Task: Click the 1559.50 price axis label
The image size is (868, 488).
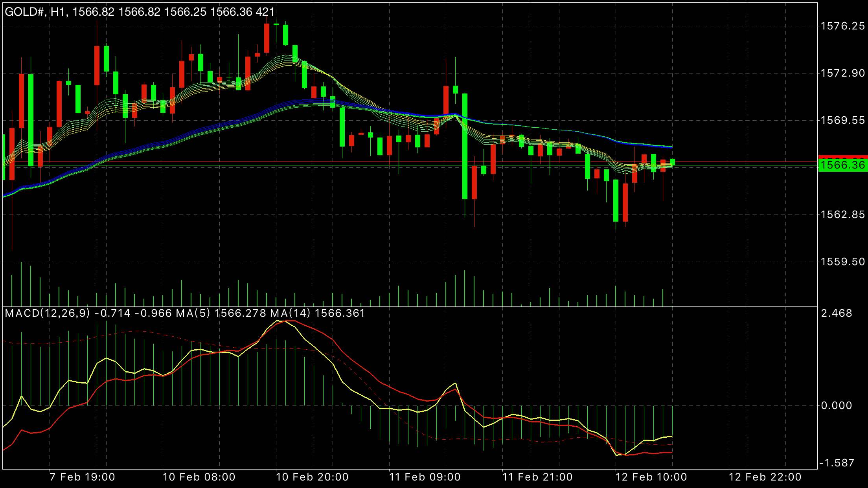Action: coord(843,262)
